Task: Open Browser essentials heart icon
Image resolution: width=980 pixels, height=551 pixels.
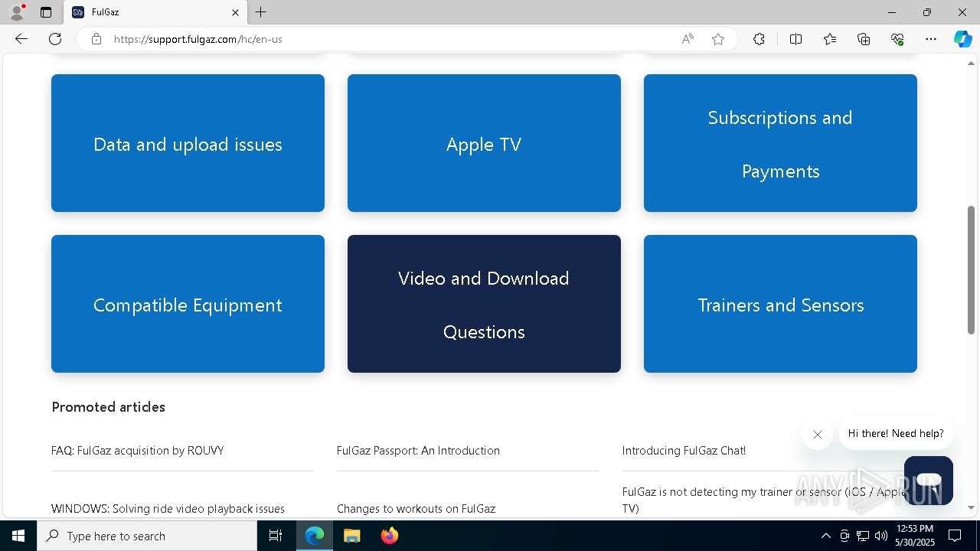Action: [897, 39]
